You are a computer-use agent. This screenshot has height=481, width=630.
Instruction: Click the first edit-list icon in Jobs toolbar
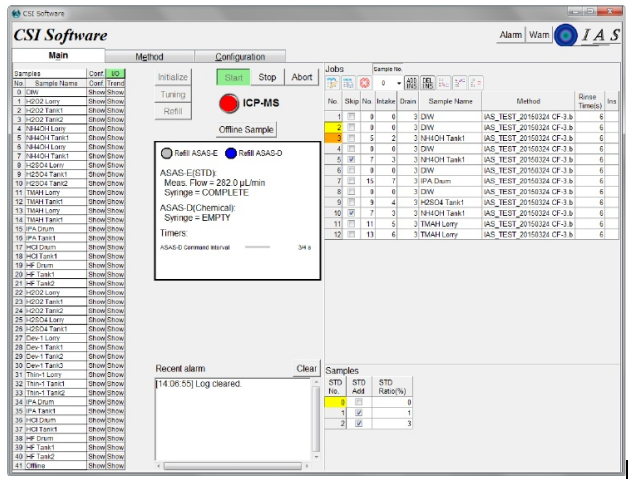click(x=333, y=83)
